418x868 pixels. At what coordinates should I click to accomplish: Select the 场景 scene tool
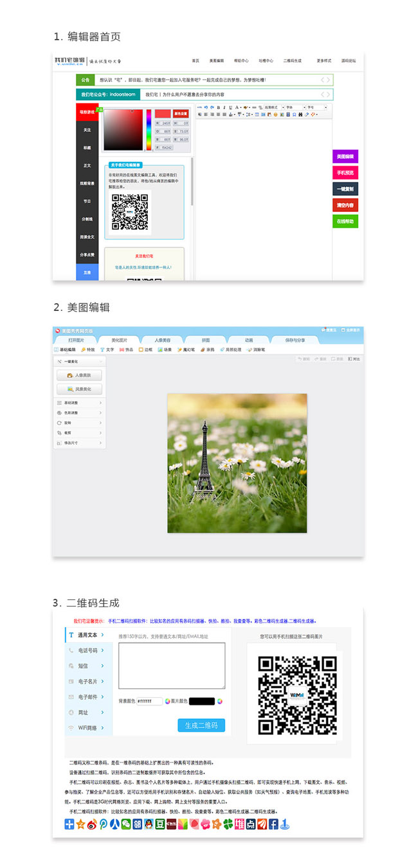[165, 350]
